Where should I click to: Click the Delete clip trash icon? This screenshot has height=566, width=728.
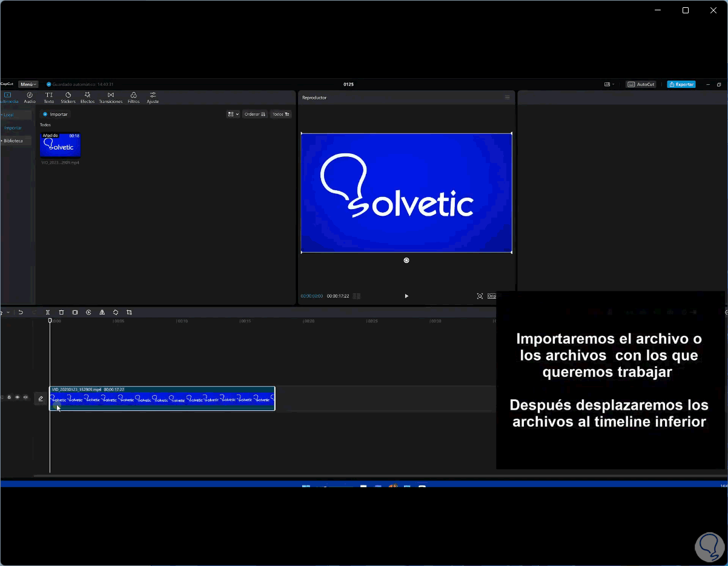(x=61, y=312)
